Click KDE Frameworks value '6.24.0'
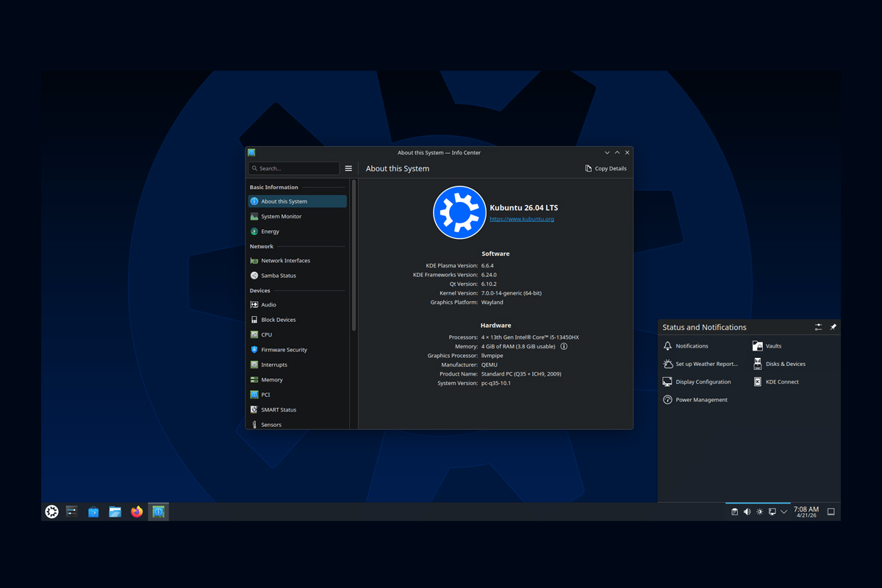The width and height of the screenshot is (882, 588). coord(489,275)
